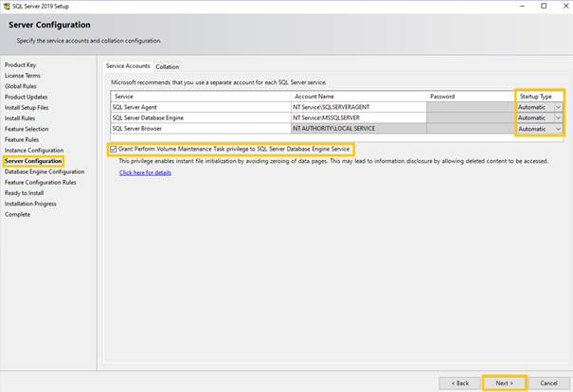Click the Next button
The width and height of the screenshot is (573, 392).
point(504,383)
